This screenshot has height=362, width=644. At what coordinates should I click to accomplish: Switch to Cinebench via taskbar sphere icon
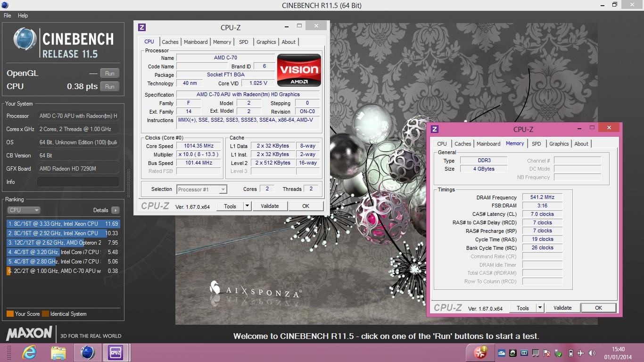click(88, 353)
